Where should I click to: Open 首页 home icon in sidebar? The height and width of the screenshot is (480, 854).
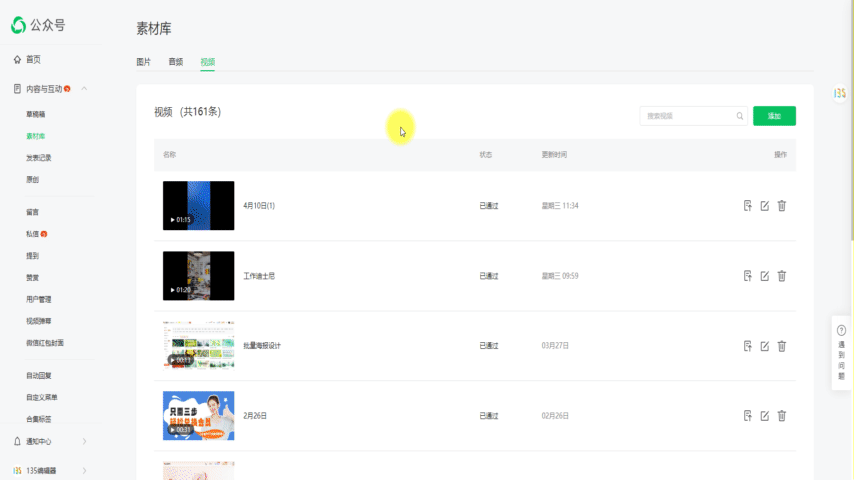[17, 59]
